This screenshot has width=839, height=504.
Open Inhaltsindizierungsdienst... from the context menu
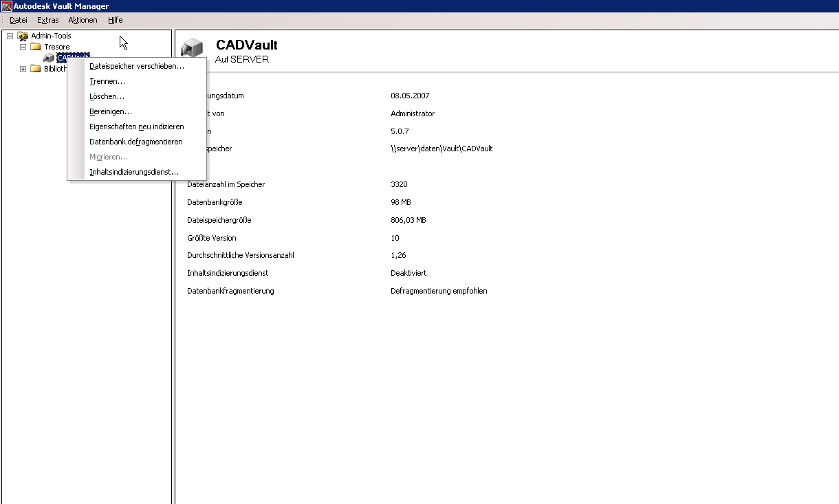coord(137,172)
